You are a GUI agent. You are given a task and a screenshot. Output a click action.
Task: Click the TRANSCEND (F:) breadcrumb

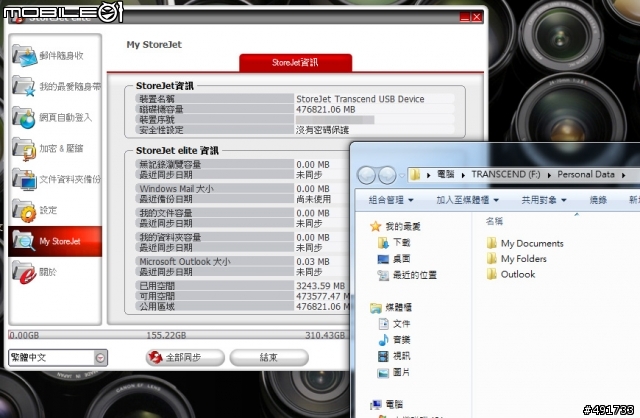pyautogui.click(x=506, y=175)
